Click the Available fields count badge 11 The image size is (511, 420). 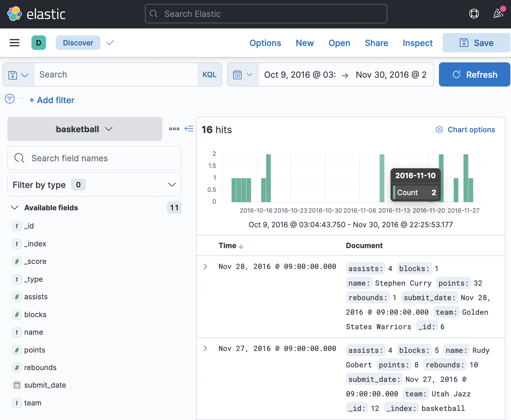[174, 208]
